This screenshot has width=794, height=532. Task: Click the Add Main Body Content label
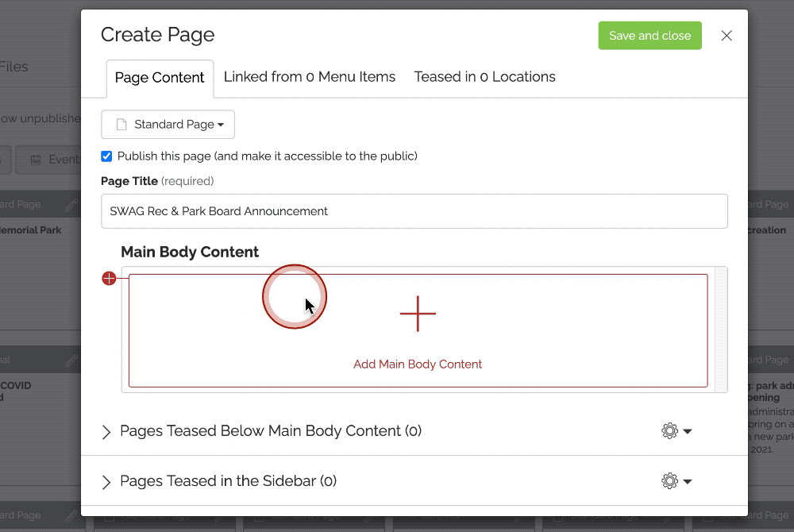(418, 364)
